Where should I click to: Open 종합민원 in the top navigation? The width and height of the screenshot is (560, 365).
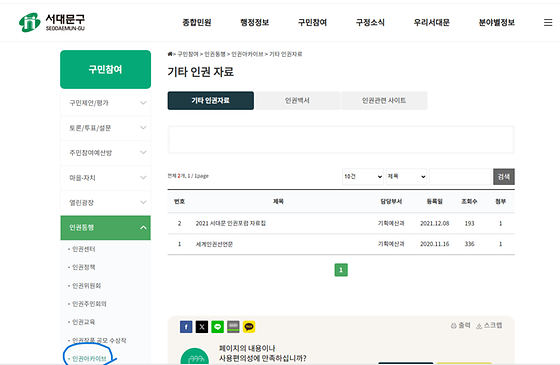197,22
